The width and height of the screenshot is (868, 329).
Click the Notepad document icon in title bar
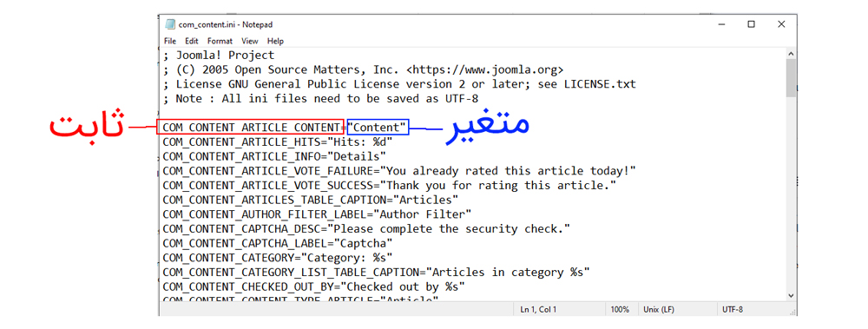(x=170, y=24)
